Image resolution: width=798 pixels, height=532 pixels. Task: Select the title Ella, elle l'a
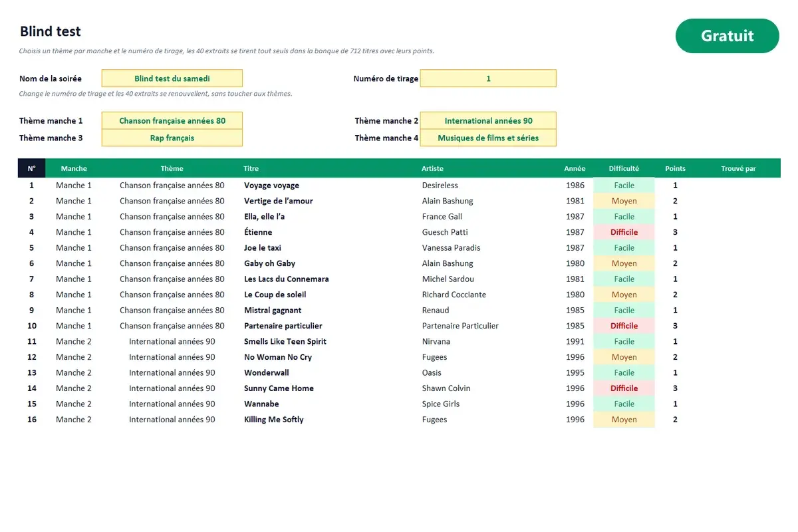[264, 217]
